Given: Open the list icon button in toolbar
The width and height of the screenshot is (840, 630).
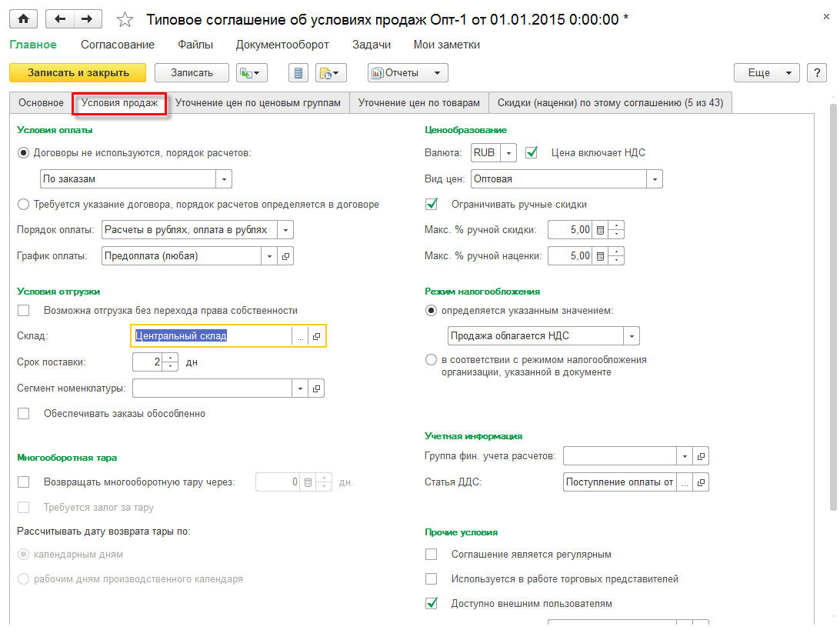Looking at the screenshot, I should [298, 73].
